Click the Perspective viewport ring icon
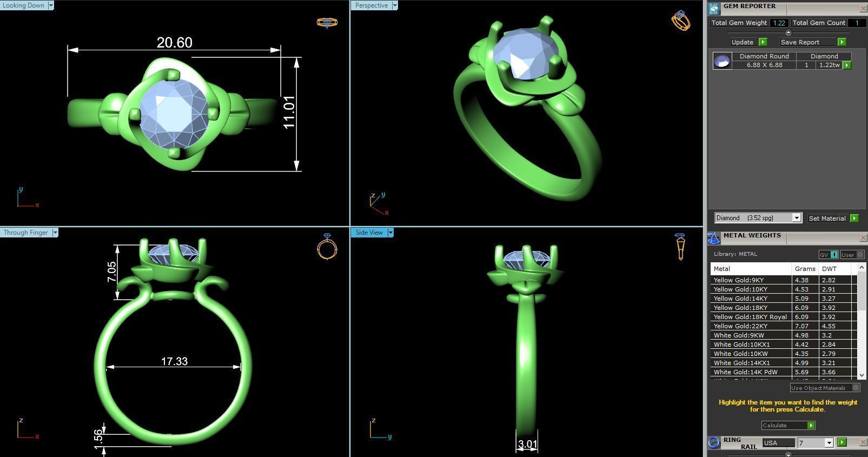This screenshot has height=457, width=868. click(x=681, y=21)
